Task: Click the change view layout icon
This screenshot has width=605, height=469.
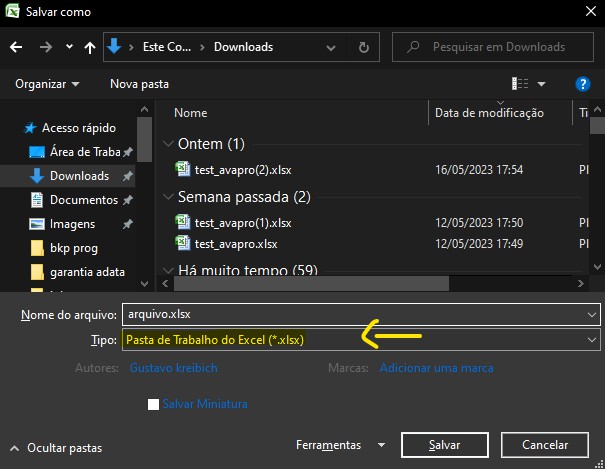Action: coord(520,84)
